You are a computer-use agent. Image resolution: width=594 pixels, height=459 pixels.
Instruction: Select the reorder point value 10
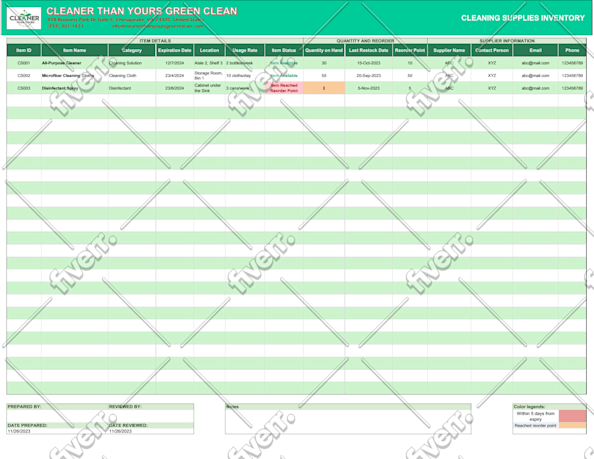(x=410, y=63)
